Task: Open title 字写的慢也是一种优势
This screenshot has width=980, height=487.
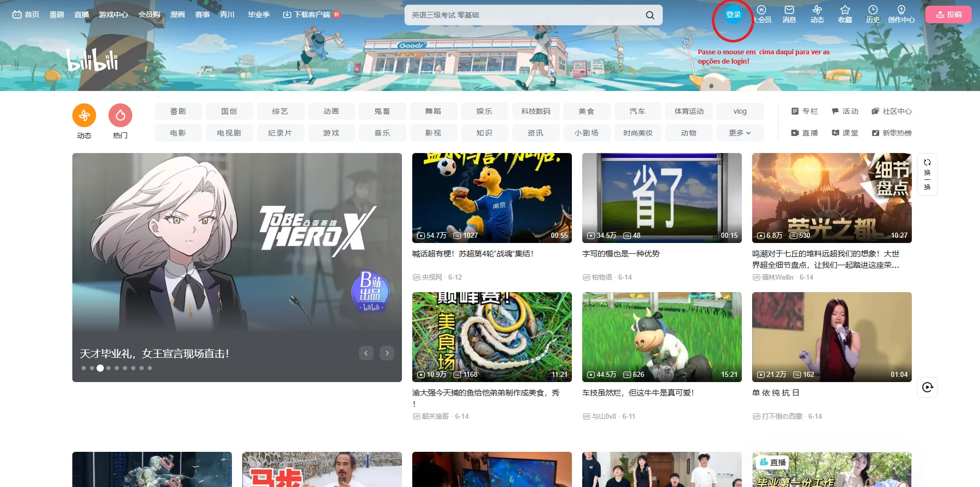Action: click(x=621, y=254)
